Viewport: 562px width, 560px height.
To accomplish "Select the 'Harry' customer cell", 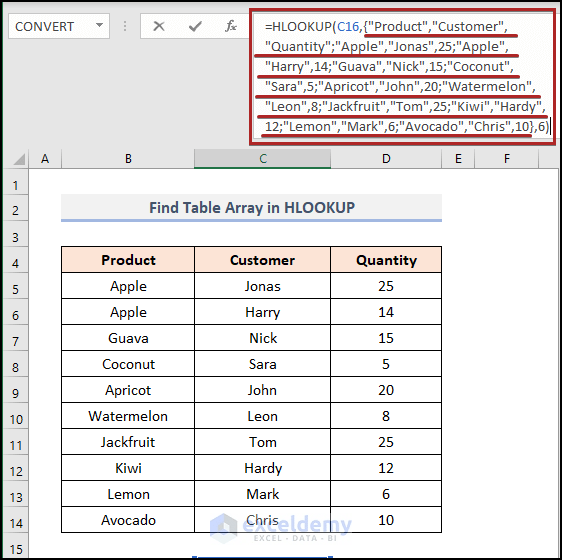I will click(262, 312).
